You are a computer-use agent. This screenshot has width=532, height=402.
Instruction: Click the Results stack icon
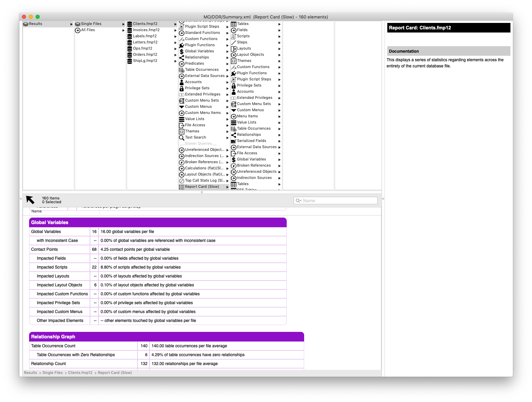coord(26,24)
